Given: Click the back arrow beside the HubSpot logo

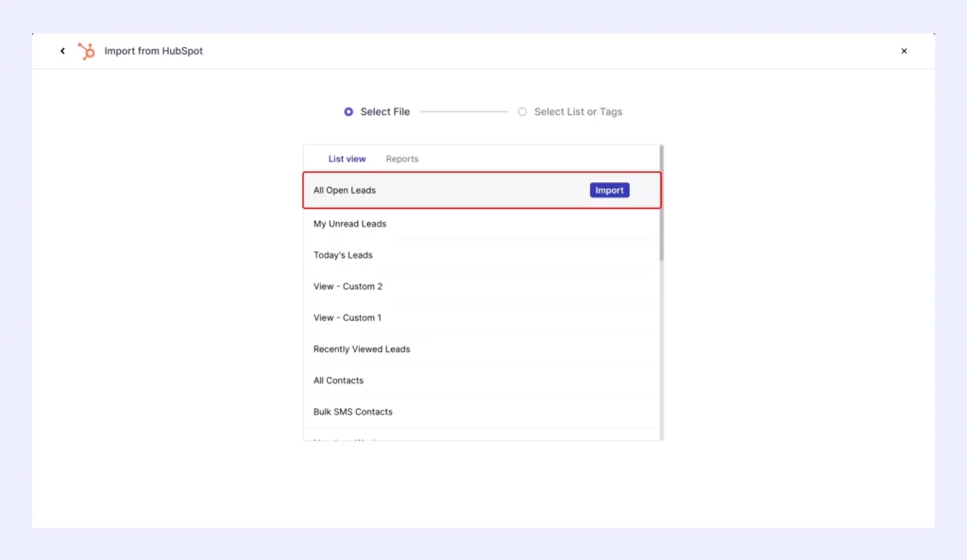Looking at the screenshot, I should tap(62, 50).
